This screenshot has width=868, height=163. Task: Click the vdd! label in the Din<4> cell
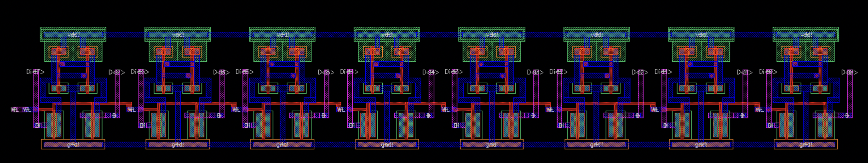[x=388, y=35]
